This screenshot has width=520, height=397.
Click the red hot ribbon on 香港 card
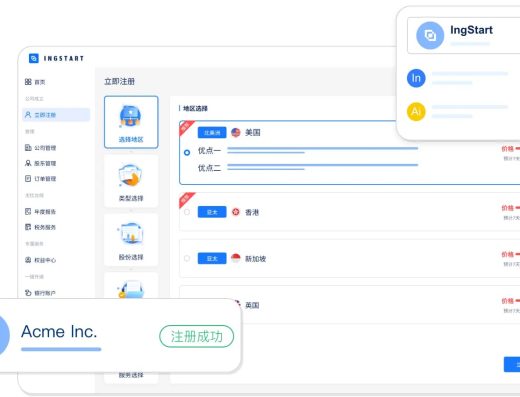point(186,199)
